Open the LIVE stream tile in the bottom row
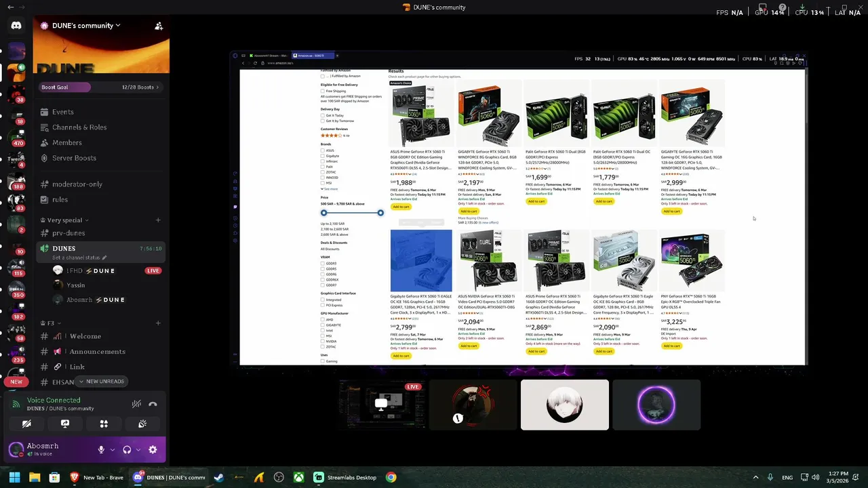The height and width of the screenshot is (488, 868). point(382,405)
